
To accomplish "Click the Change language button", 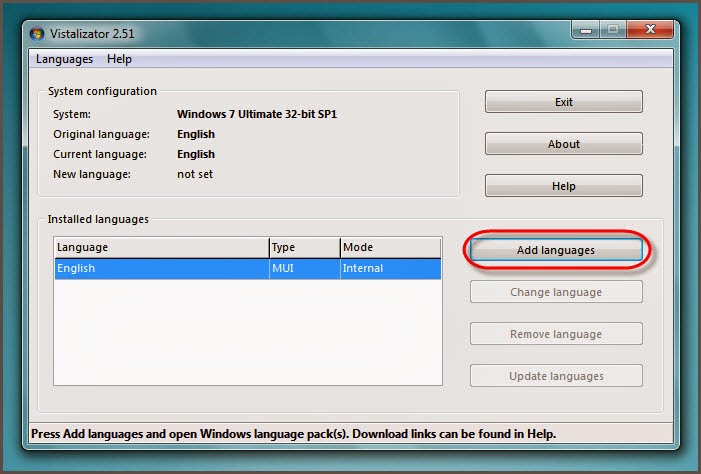I will [x=556, y=292].
